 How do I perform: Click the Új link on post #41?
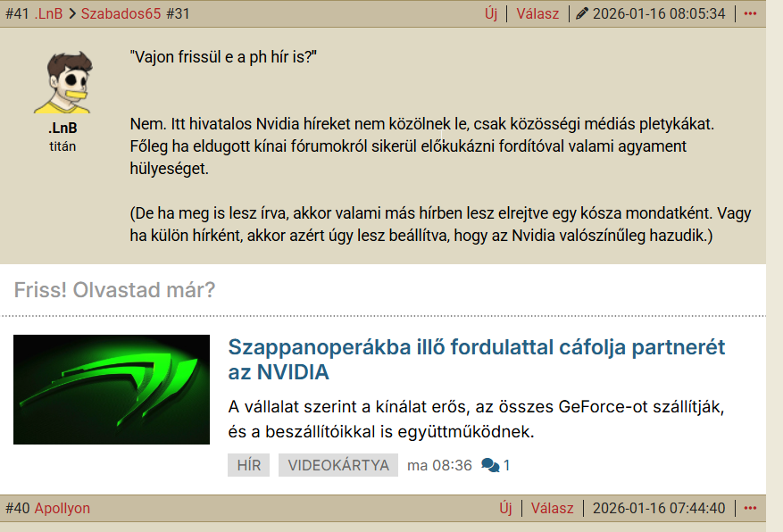491,13
